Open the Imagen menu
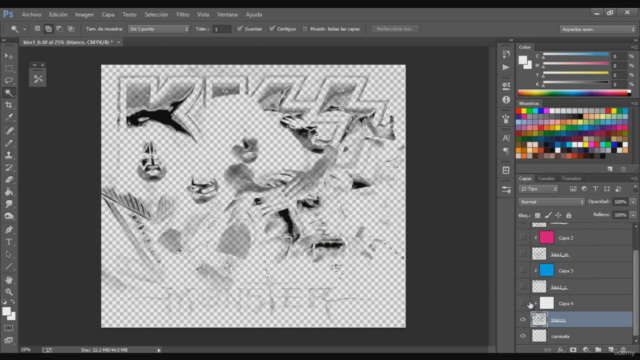The image size is (640, 360). (84, 14)
